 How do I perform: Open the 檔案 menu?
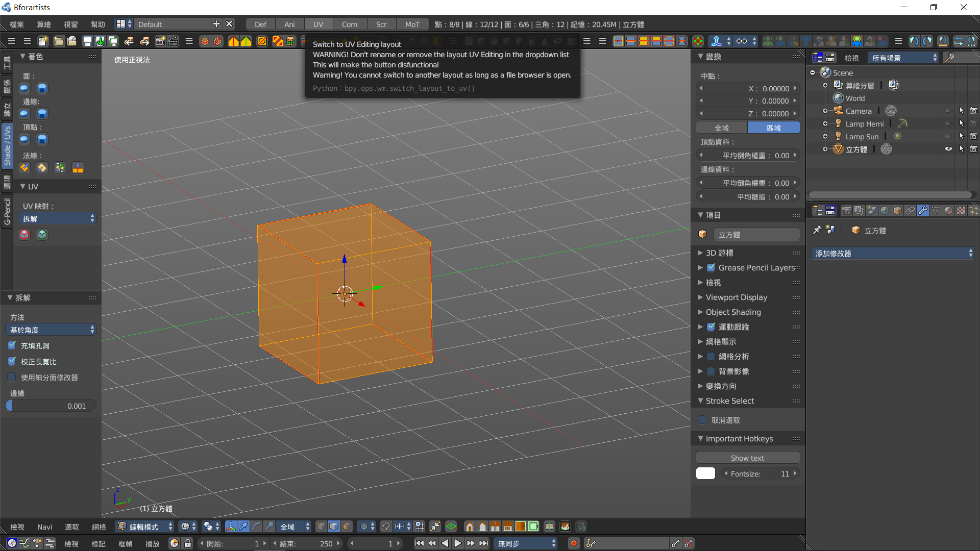17,24
